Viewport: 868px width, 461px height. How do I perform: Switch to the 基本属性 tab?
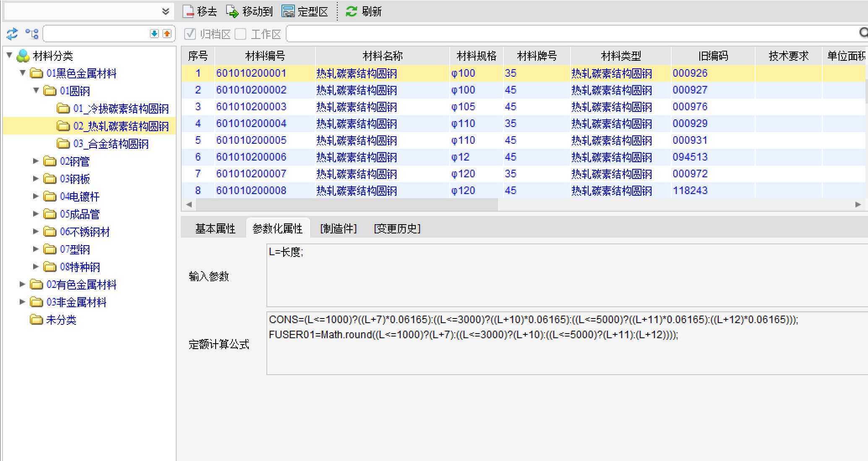(215, 228)
